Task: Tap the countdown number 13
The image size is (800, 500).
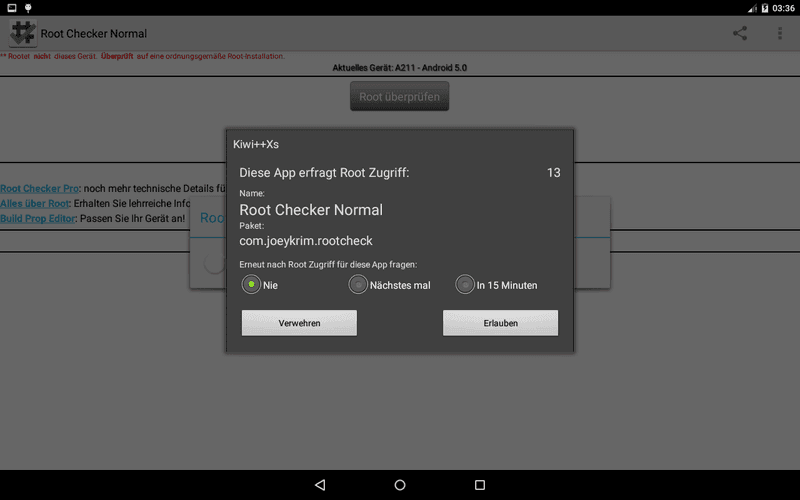Action: (554, 172)
